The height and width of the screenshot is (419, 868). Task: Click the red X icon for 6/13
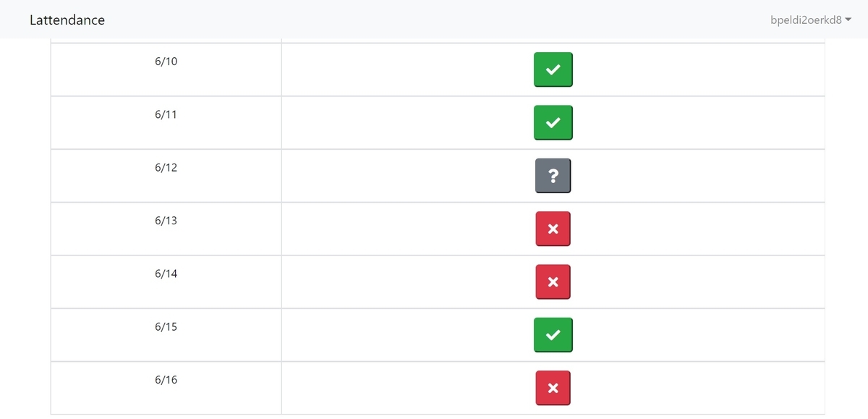pos(553,229)
